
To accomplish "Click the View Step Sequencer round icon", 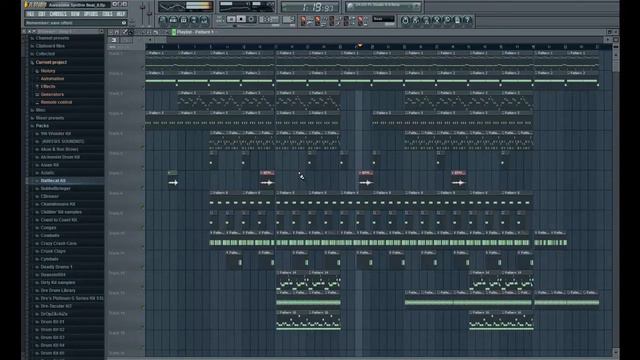I will point(173,20).
